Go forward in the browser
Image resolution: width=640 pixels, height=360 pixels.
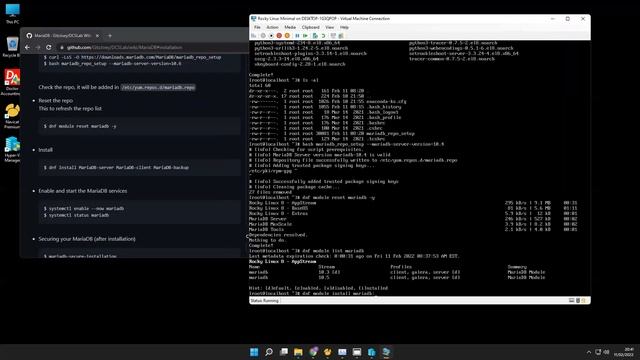coord(38,47)
